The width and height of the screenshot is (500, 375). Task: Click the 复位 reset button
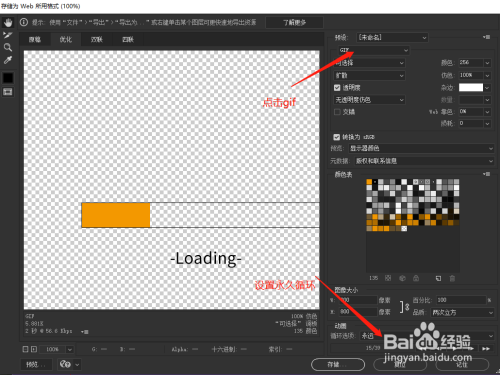(x=400, y=364)
